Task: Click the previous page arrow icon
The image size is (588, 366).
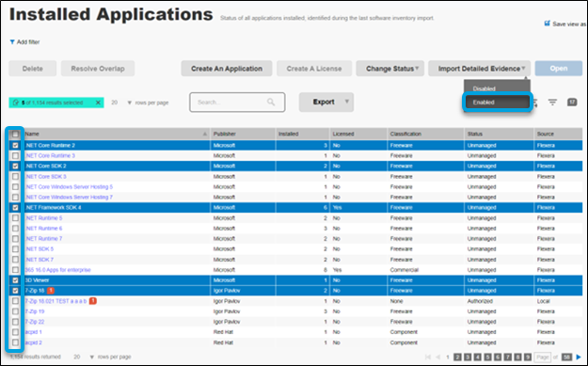Action: tap(437, 357)
